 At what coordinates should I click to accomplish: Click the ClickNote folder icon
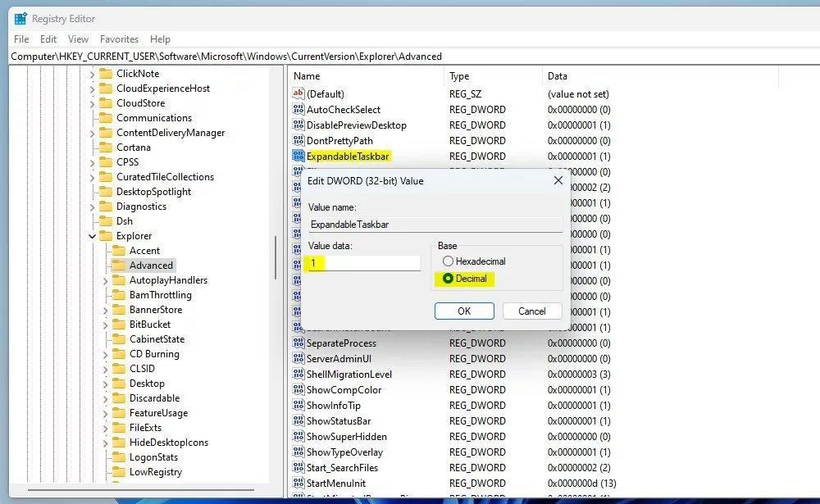click(106, 74)
